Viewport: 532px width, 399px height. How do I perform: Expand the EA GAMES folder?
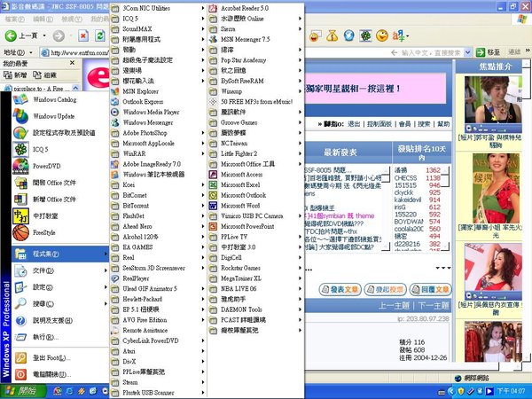point(159,247)
